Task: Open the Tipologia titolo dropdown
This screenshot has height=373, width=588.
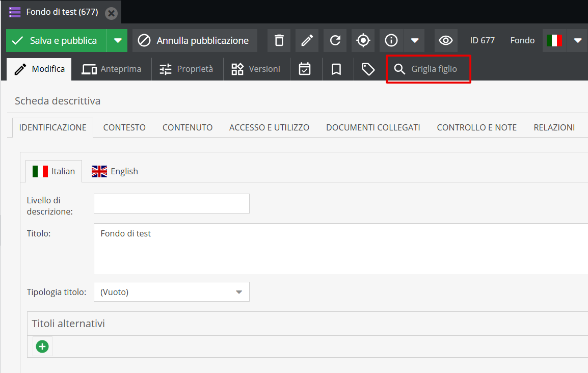Action: point(172,292)
